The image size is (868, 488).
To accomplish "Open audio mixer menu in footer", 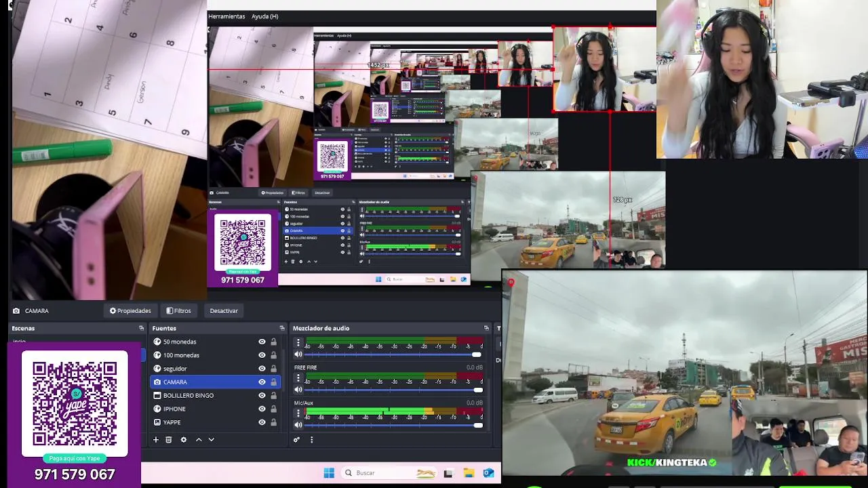I will tap(311, 440).
